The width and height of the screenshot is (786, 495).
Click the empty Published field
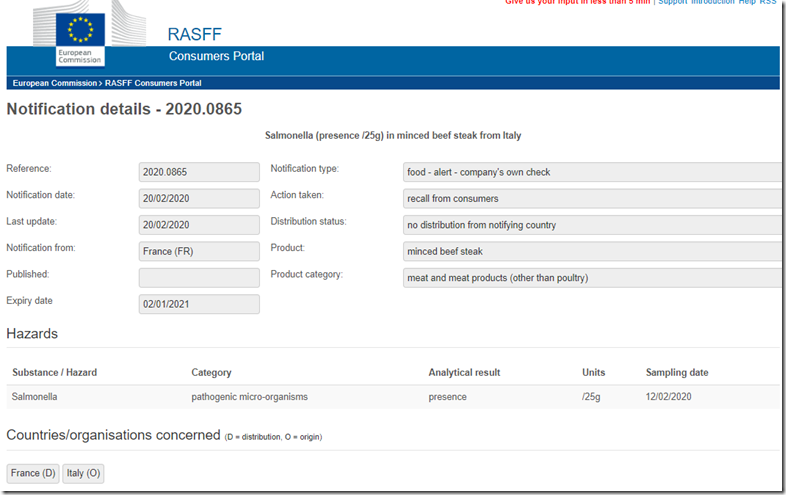[x=199, y=277]
